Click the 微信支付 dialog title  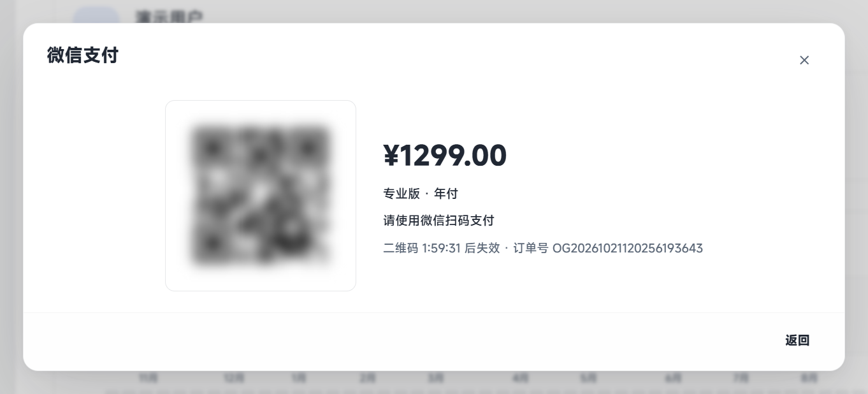click(83, 55)
